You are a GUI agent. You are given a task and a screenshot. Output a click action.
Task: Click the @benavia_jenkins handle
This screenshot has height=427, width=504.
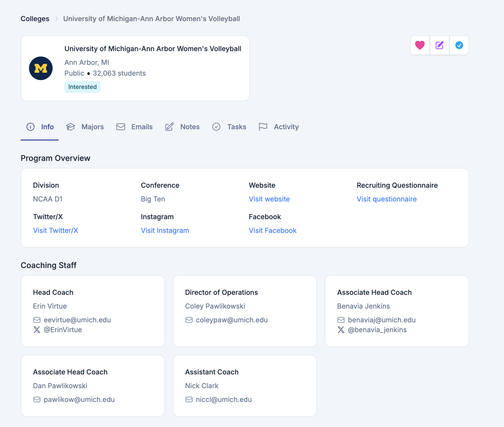(377, 330)
